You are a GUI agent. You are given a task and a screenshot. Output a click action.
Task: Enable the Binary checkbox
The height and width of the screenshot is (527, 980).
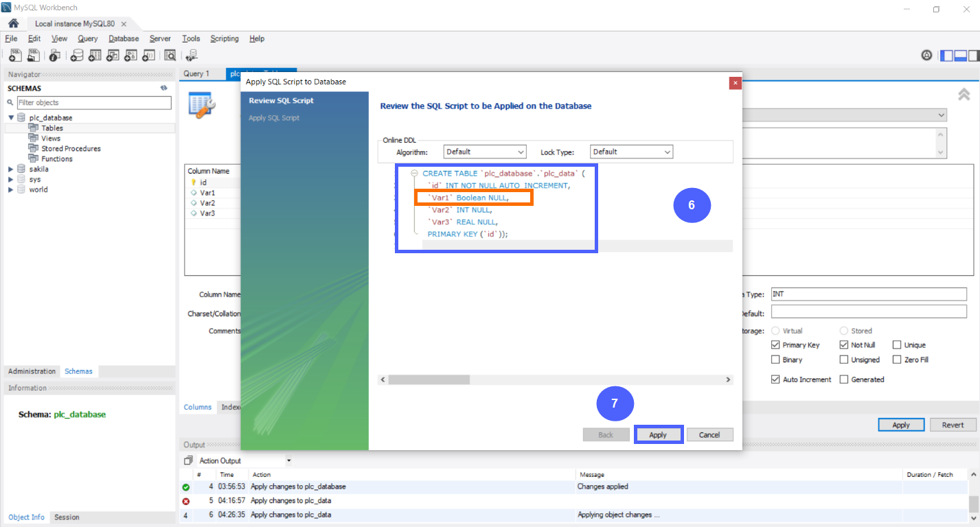(x=775, y=360)
